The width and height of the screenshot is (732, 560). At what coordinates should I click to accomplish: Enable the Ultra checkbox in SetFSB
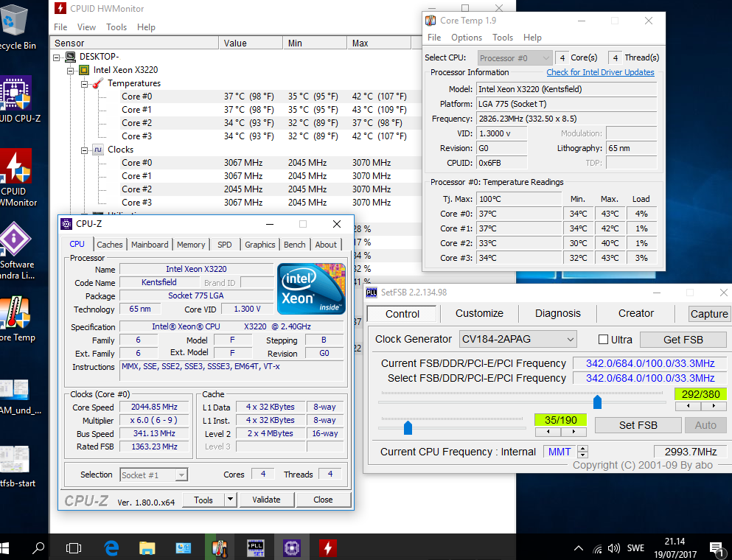coord(603,340)
